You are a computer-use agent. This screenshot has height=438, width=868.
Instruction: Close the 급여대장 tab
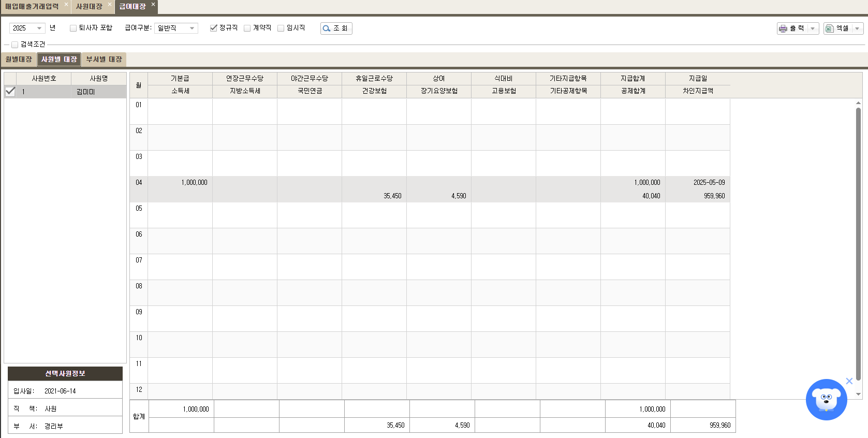[153, 5]
